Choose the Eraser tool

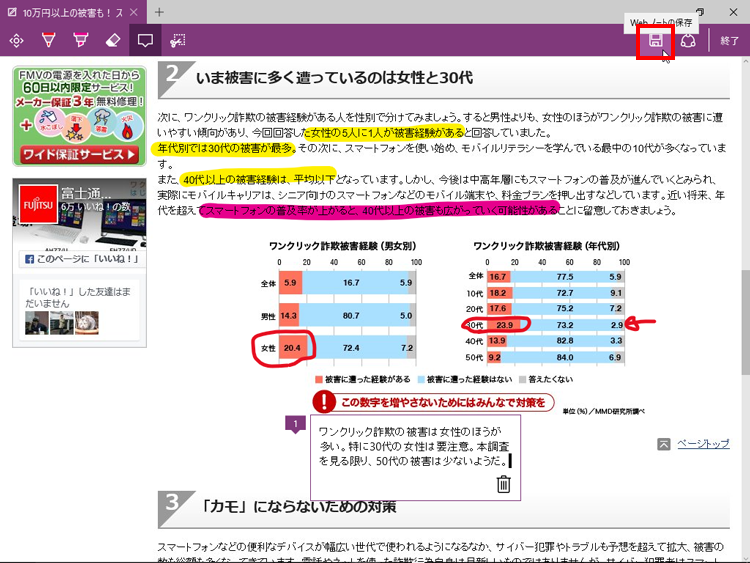pyautogui.click(x=112, y=41)
